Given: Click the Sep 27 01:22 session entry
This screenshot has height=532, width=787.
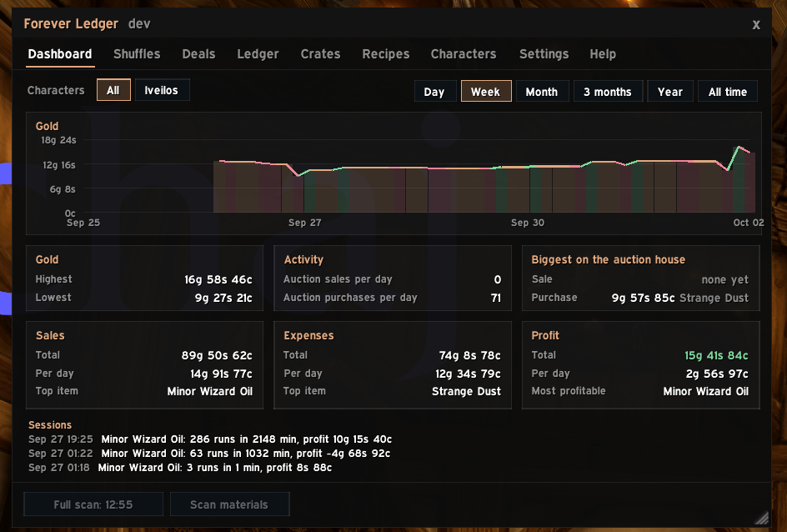Looking at the screenshot, I should [x=208, y=454].
